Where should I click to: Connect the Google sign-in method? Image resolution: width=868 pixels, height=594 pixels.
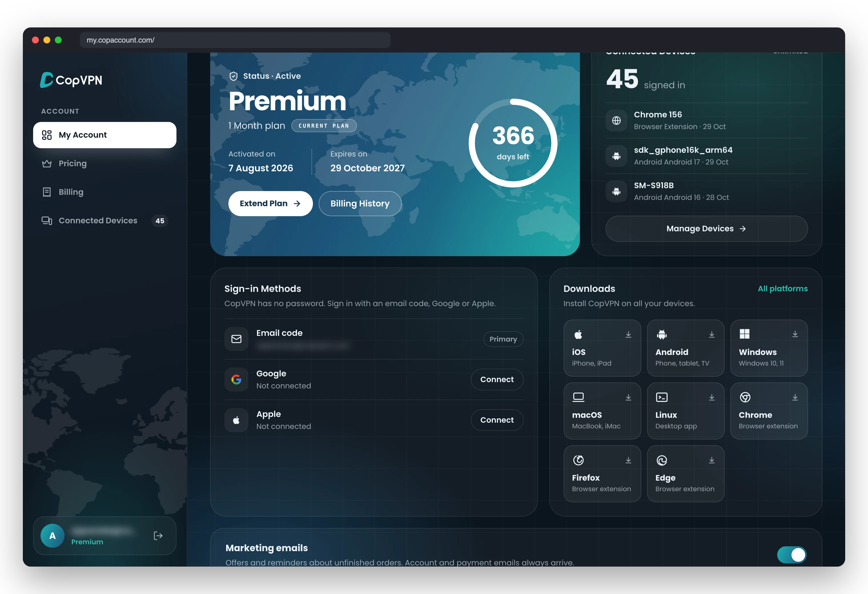497,380
